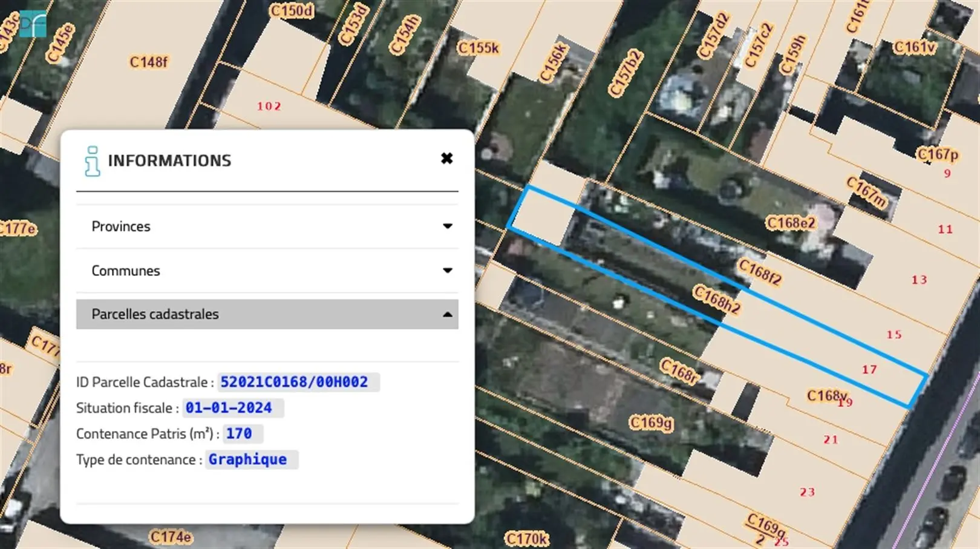
Task: Click the C168f2 parcel label
Action: click(x=760, y=272)
